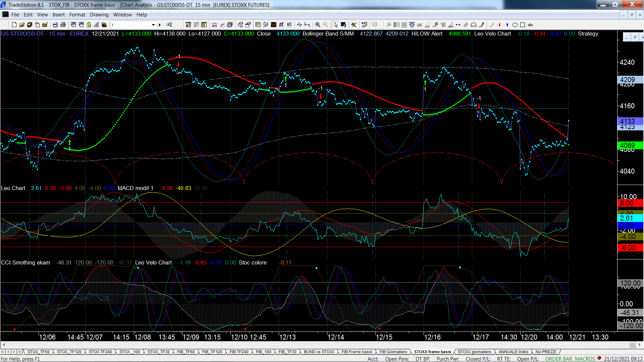
Task: Select the red Down Arrow drawing tool
Action: [499, 24]
